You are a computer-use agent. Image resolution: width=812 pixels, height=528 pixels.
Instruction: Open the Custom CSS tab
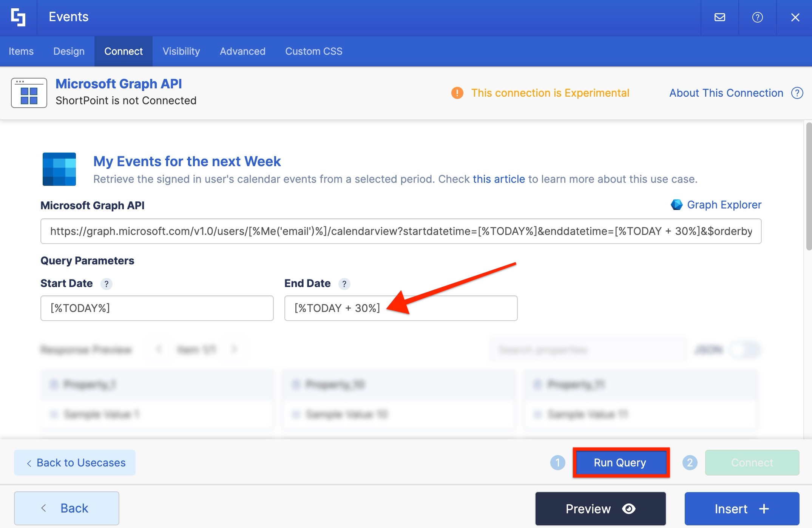point(313,51)
